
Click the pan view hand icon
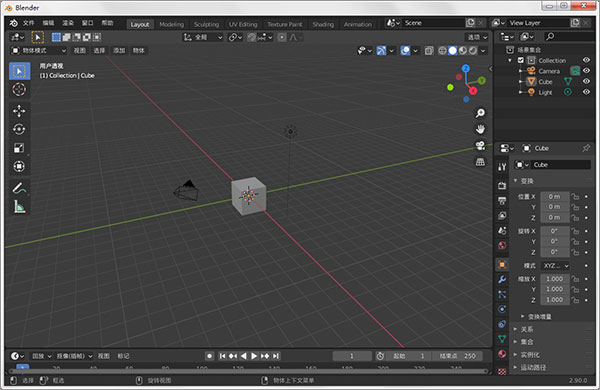click(480, 129)
